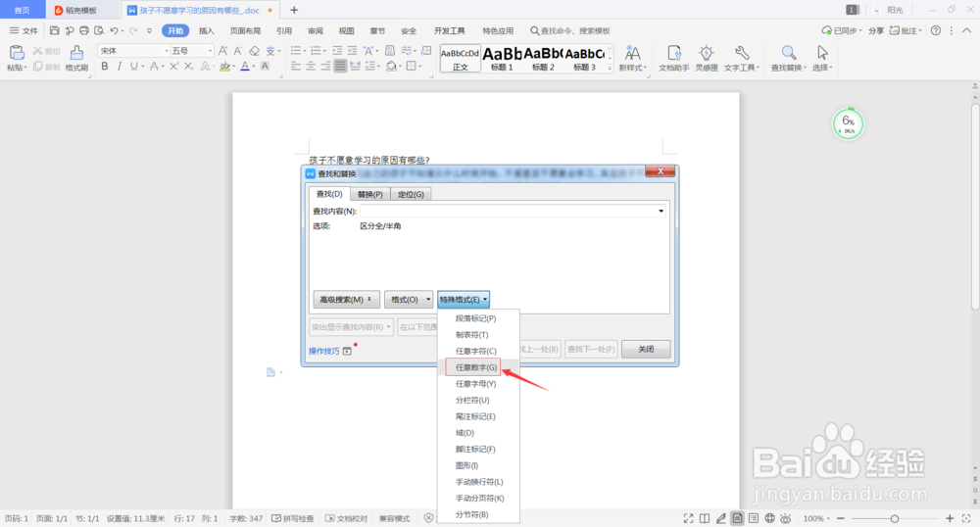This screenshot has width=980, height=527.
Task: Choose Any Digit (任意数字) from menu
Action: [x=478, y=367]
